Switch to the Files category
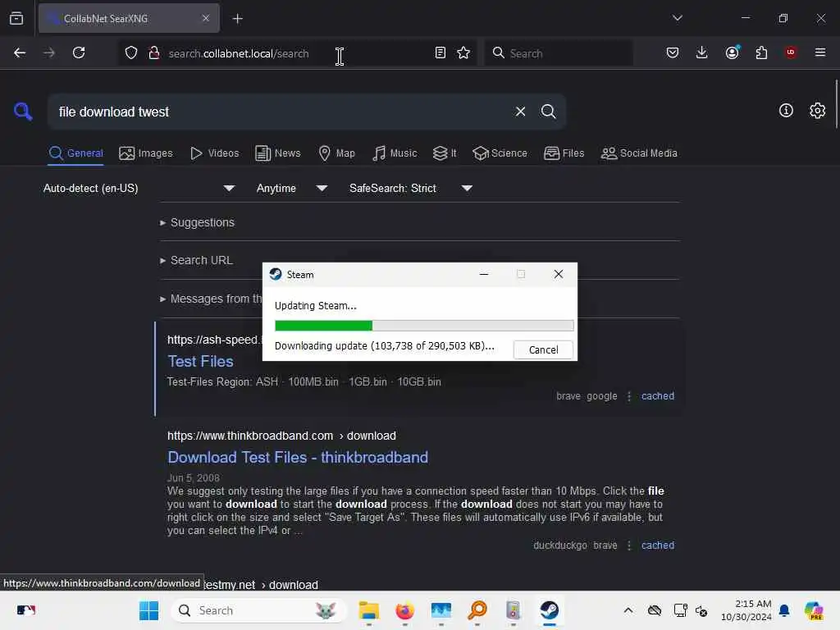This screenshot has height=630, width=840. pos(564,153)
